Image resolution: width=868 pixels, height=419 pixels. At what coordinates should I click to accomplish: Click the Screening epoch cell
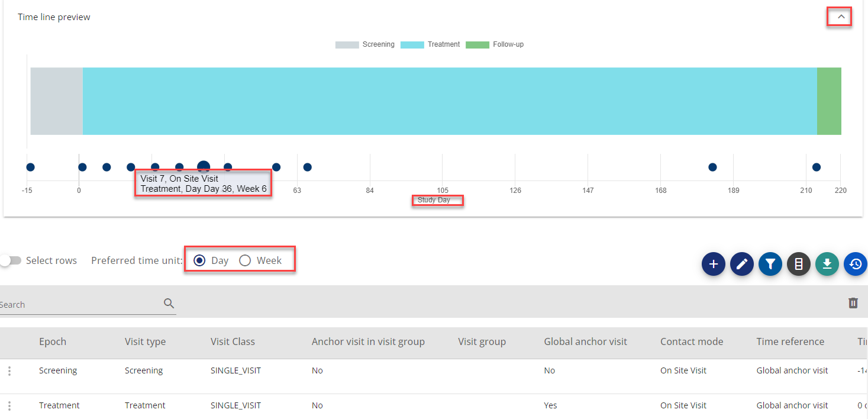58,371
